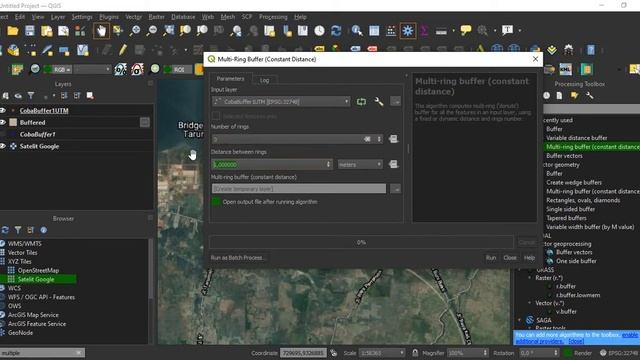Select the Pan Map hand tool
The image size is (640, 360).
point(101,31)
